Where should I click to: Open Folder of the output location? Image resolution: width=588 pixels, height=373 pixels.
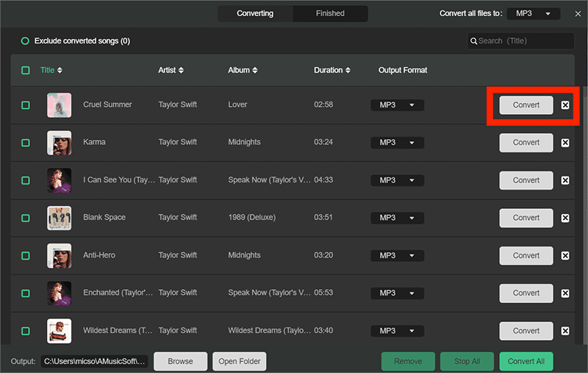240,361
